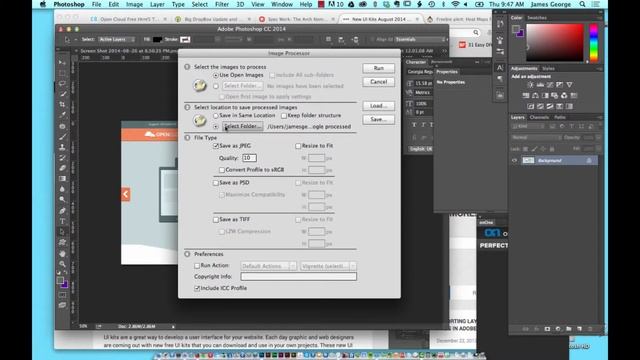Select the Gradient tool
This screenshot has width=640, height=360.
pos(62,179)
